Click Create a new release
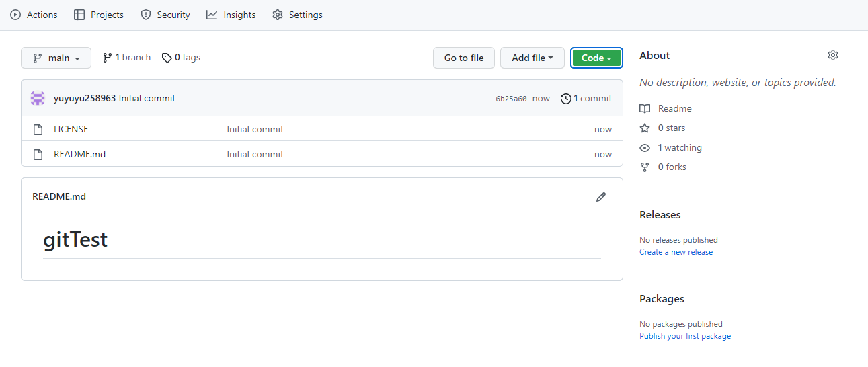This screenshot has height=367, width=868. pyautogui.click(x=676, y=252)
